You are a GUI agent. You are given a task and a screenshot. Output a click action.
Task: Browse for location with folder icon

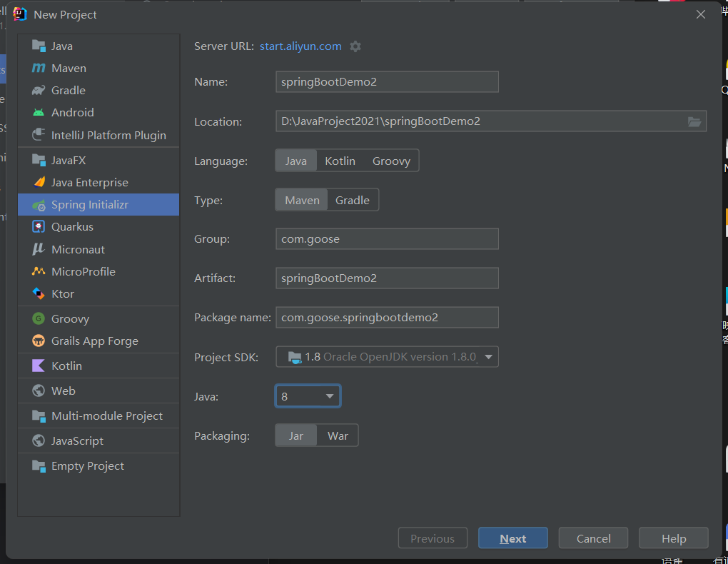coord(694,121)
